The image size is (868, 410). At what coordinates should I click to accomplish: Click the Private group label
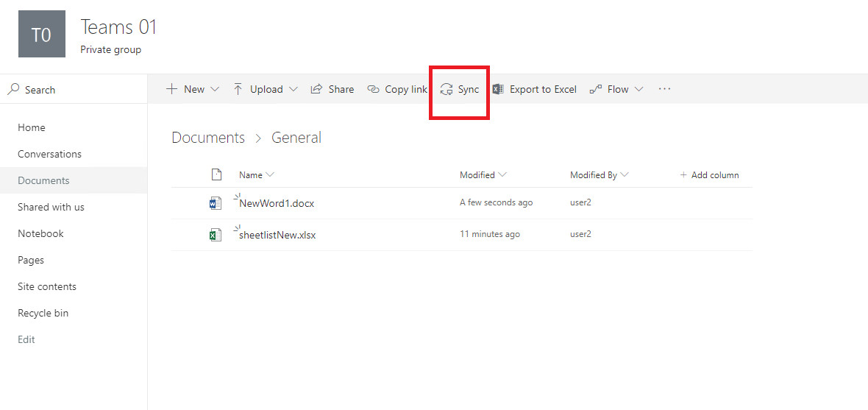click(111, 50)
